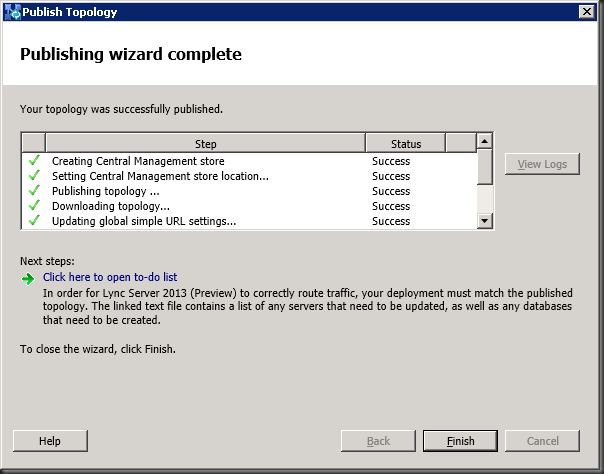The image size is (604, 474).
Task: Select the Downloading topology step row
Action: (249, 206)
